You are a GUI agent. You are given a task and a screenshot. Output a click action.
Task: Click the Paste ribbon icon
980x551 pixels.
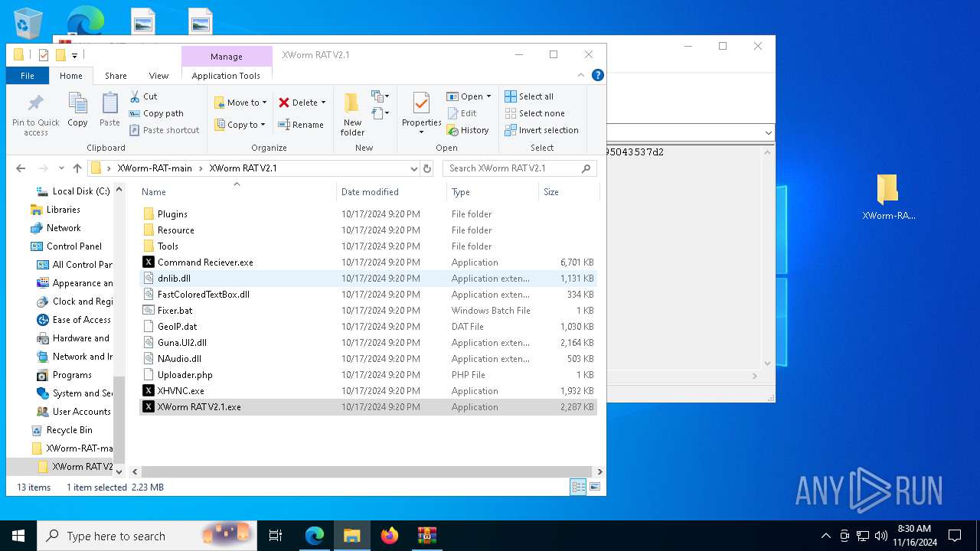[x=109, y=109]
